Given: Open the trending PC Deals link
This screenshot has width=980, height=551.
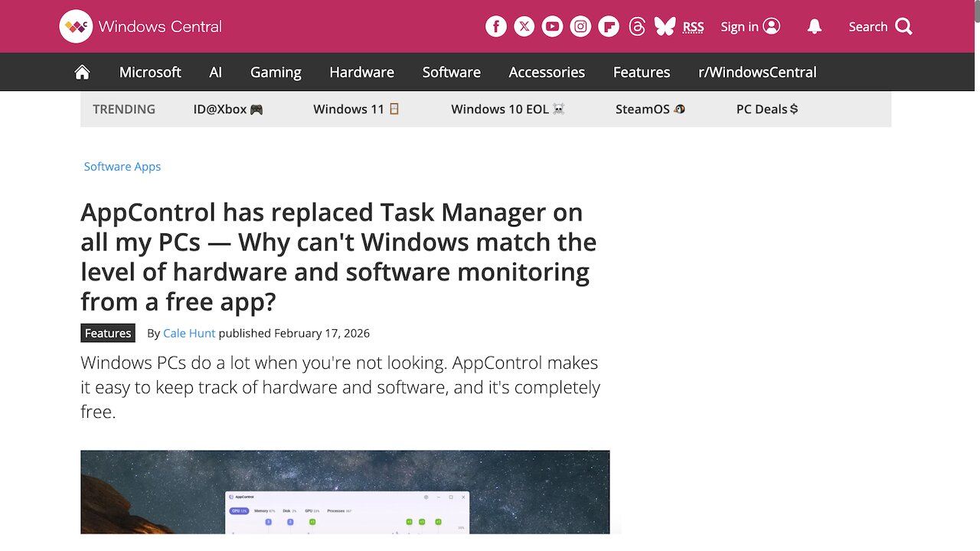Looking at the screenshot, I should coord(767,109).
